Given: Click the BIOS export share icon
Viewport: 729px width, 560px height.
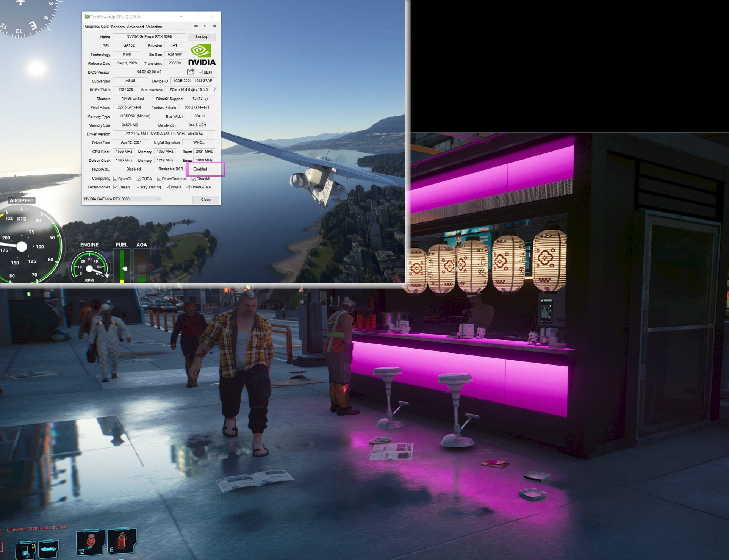Looking at the screenshot, I should click(x=191, y=72).
